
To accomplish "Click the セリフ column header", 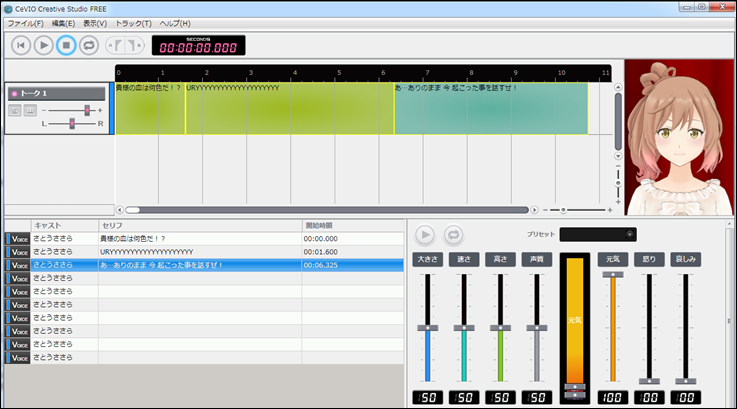I will (x=200, y=226).
